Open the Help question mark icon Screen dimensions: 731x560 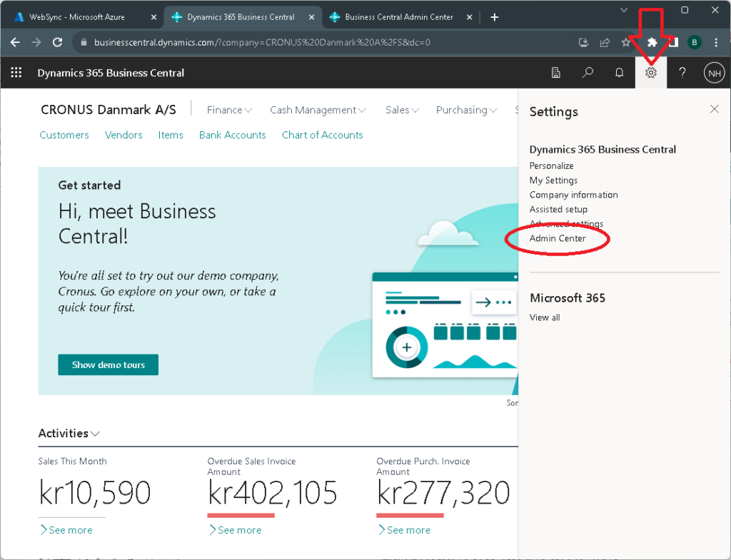(682, 72)
